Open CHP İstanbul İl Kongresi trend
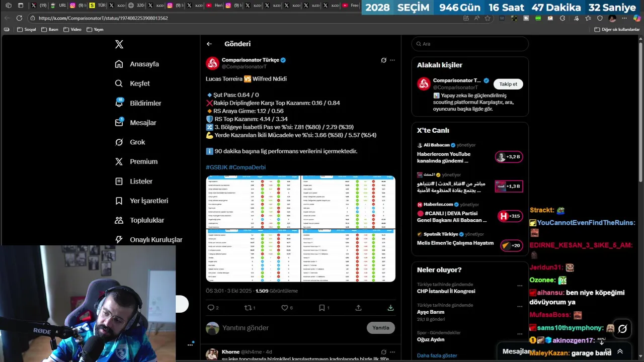 pyautogui.click(x=446, y=291)
